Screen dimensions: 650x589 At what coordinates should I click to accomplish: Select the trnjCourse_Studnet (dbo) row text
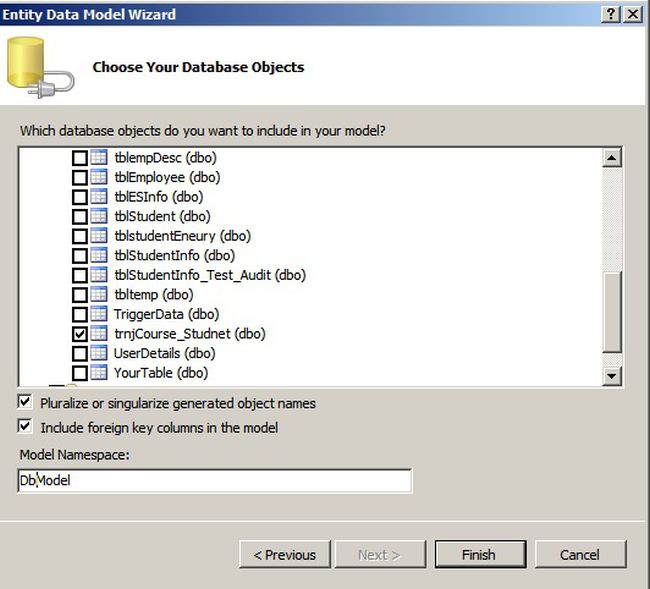190,334
